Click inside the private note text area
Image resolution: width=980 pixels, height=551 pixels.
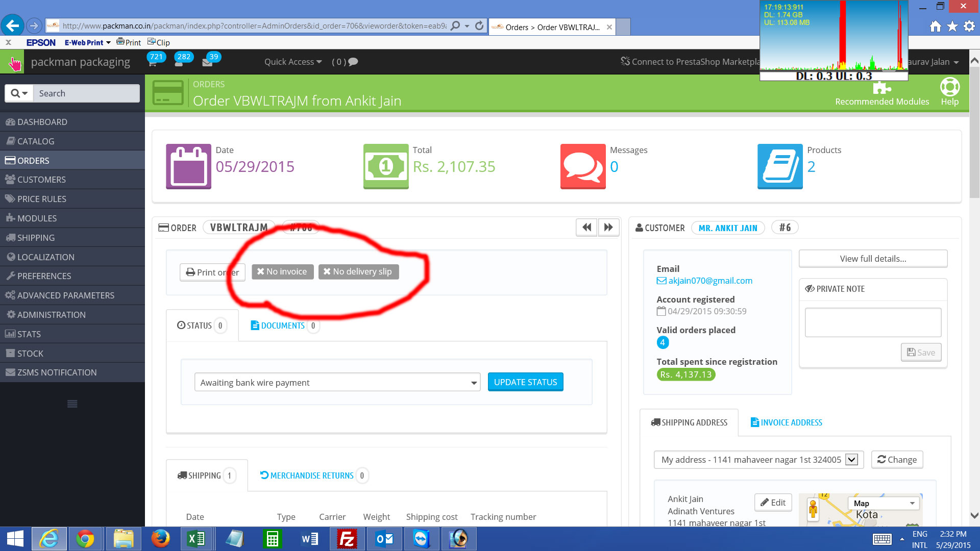(x=873, y=322)
